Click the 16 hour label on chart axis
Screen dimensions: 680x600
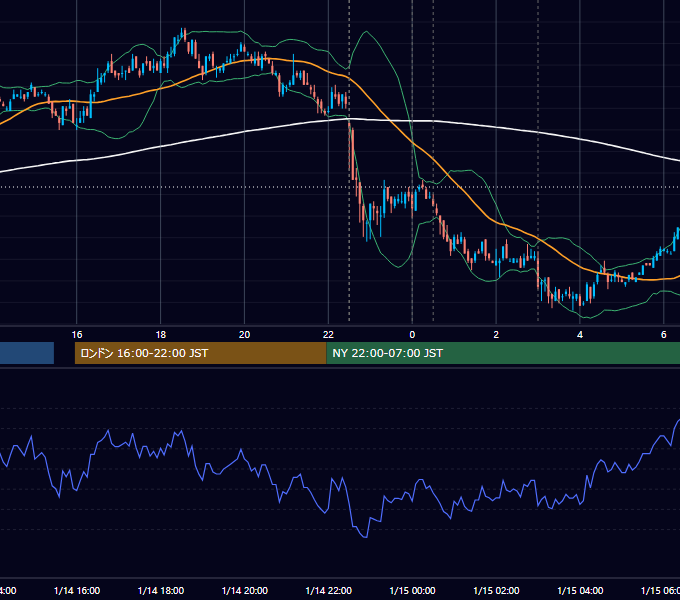[x=77, y=335]
